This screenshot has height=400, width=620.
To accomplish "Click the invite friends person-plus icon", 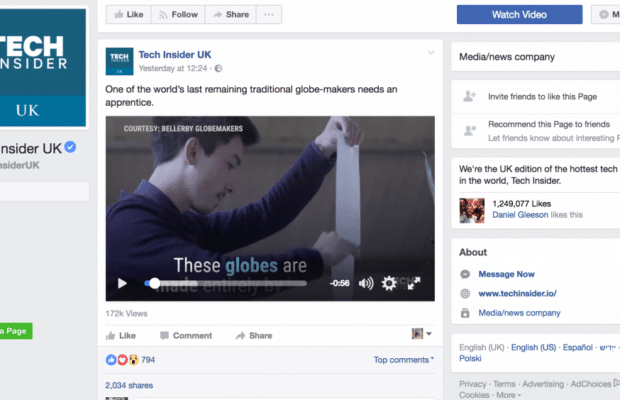I will tap(469, 96).
